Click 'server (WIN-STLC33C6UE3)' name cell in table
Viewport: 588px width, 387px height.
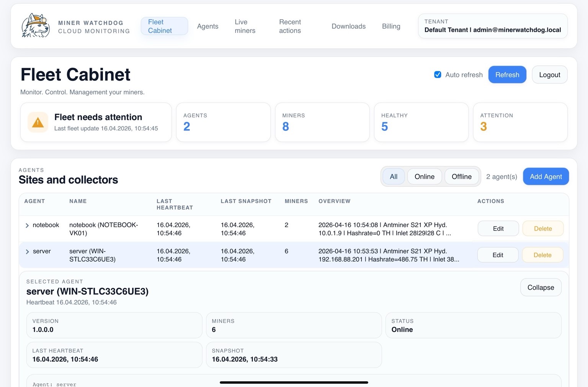[92, 255]
